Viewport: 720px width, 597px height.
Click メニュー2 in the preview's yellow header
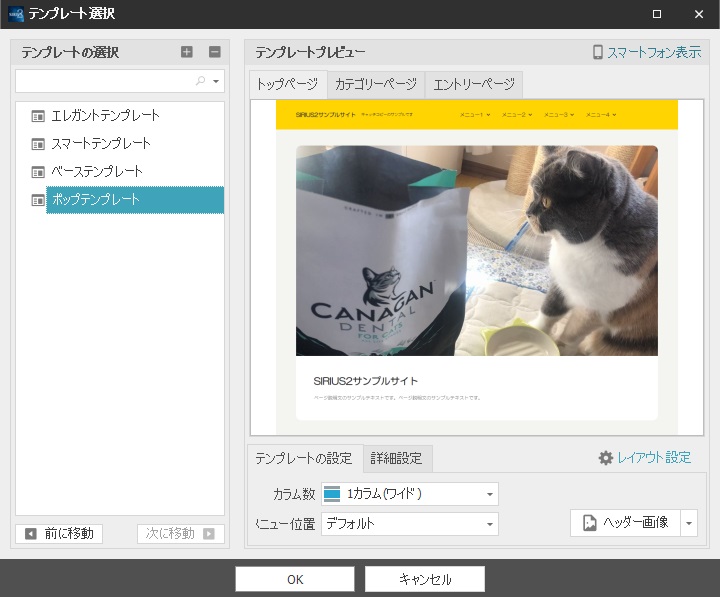tap(517, 115)
